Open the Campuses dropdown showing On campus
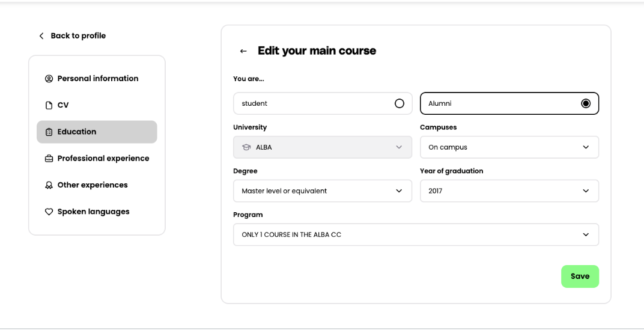 pyautogui.click(x=509, y=147)
